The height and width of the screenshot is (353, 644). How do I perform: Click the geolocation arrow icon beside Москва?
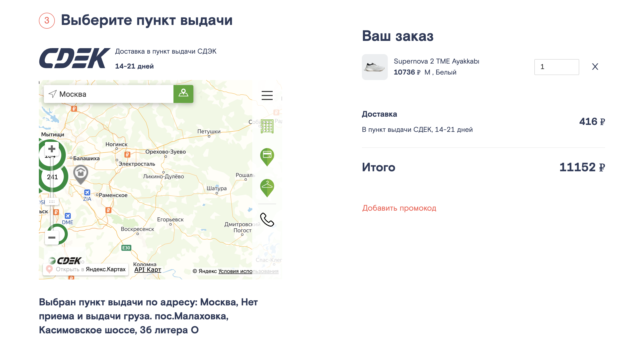pyautogui.click(x=52, y=94)
